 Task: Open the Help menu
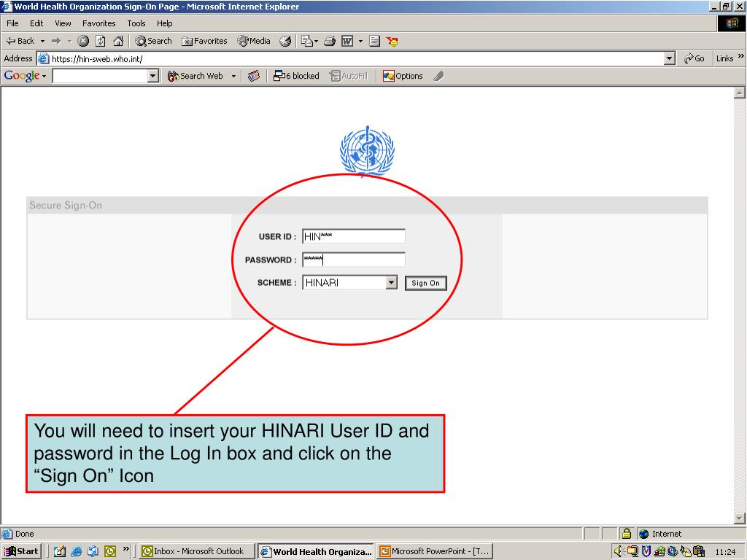point(164,23)
